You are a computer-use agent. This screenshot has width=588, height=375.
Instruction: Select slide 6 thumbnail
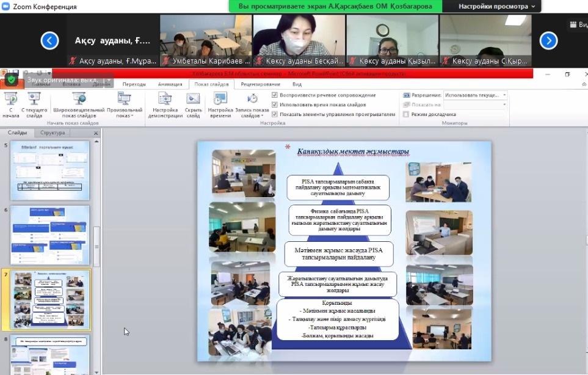pyautogui.click(x=50, y=235)
